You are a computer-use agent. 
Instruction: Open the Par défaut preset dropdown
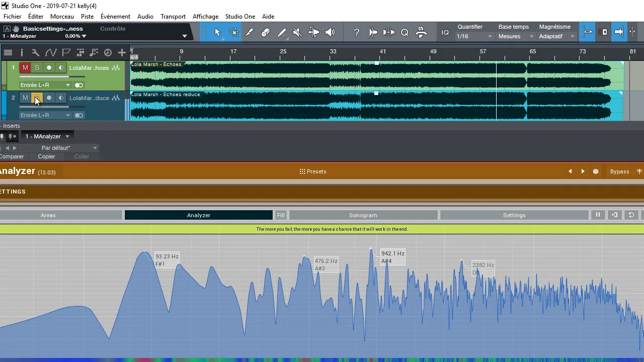(59, 148)
